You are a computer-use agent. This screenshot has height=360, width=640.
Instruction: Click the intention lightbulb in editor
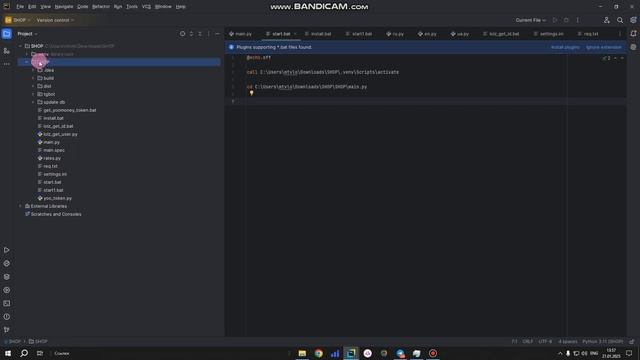[x=251, y=93]
